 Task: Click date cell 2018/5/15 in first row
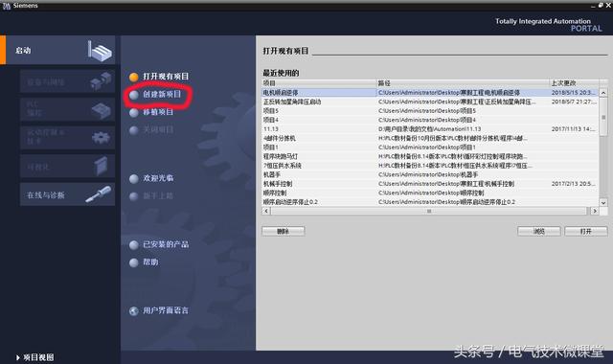tap(574, 93)
